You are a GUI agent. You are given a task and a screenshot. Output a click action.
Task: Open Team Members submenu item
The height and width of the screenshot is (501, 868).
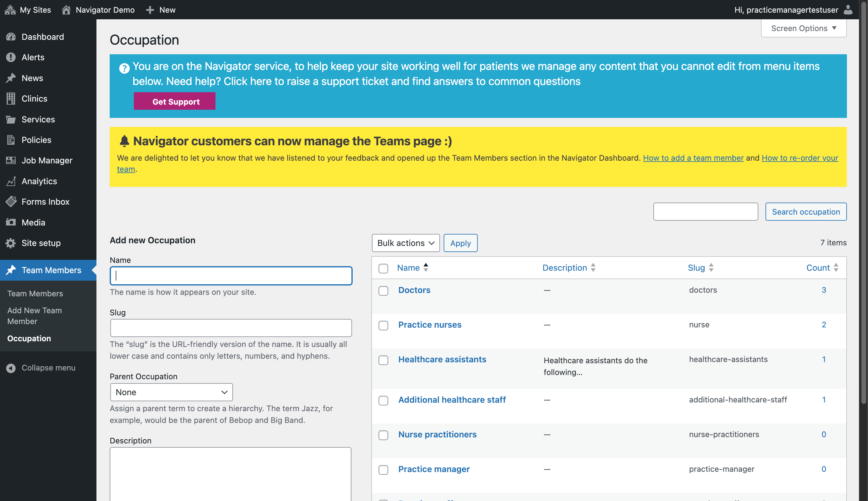(x=35, y=294)
